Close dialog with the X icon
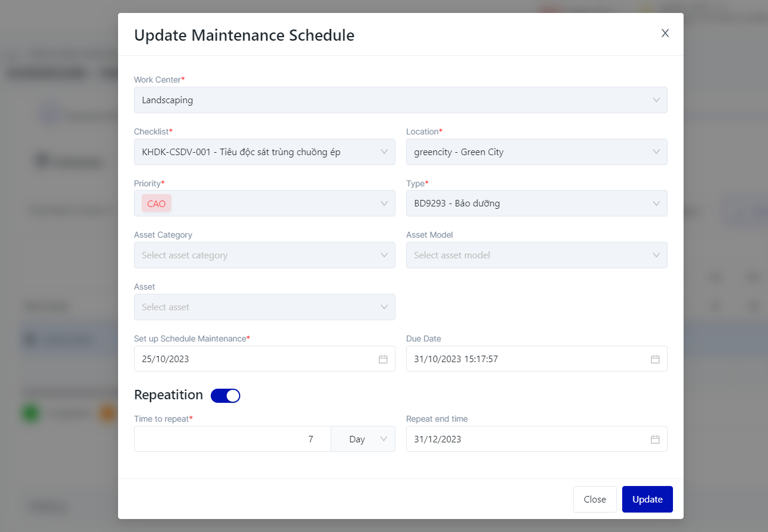The width and height of the screenshot is (768, 532). [x=665, y=34]
